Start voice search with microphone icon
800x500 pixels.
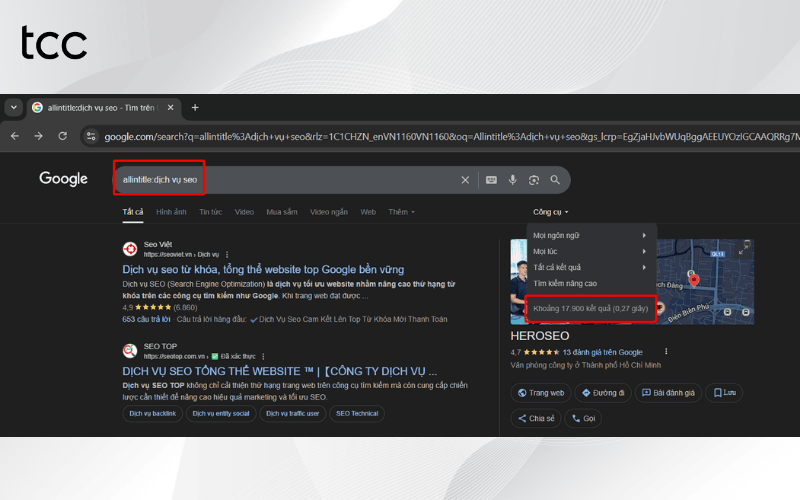tap(513, 180)
